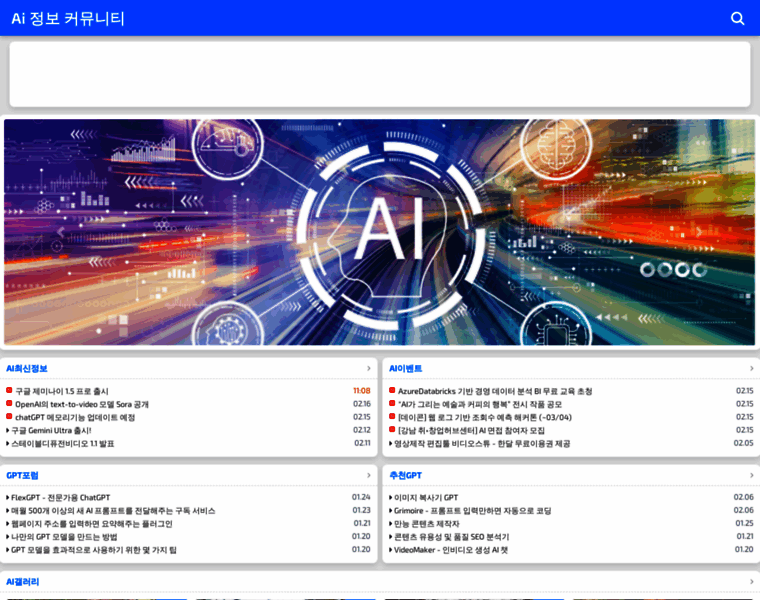Image resolution: width=760 pixels, height=600 pixels.
Task: Go to Ai 정보 커뮤니티 home title
Action: tap(68, 18)
